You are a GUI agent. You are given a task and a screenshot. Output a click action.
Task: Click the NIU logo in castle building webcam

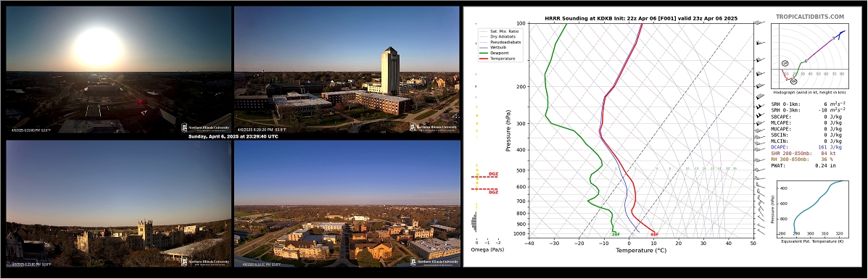pos(205,262)
